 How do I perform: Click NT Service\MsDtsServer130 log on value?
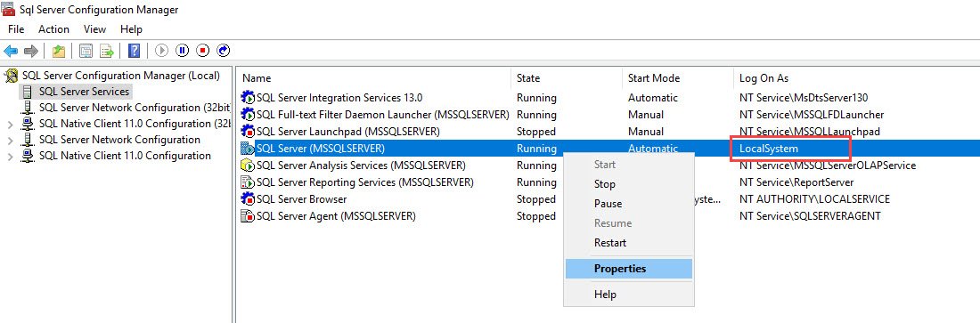click(803, 98)
